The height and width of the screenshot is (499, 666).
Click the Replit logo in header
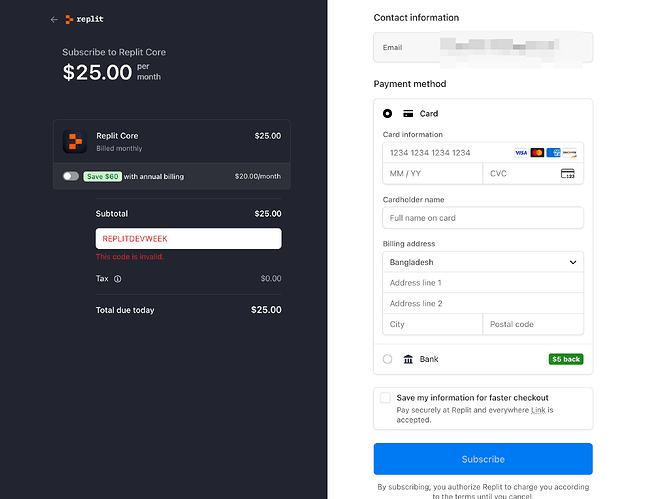pos(83,19)
